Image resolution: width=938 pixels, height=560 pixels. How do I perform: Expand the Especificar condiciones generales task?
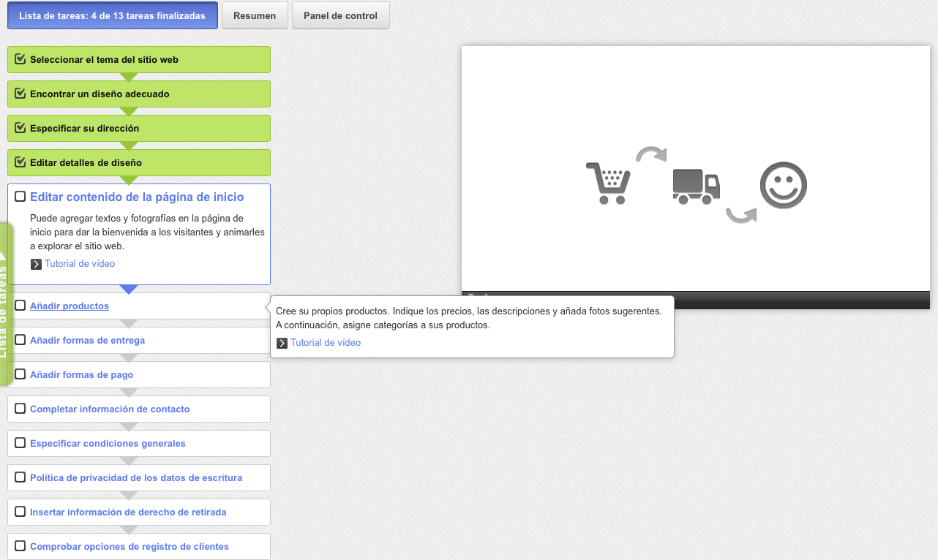tap(108, 444)
